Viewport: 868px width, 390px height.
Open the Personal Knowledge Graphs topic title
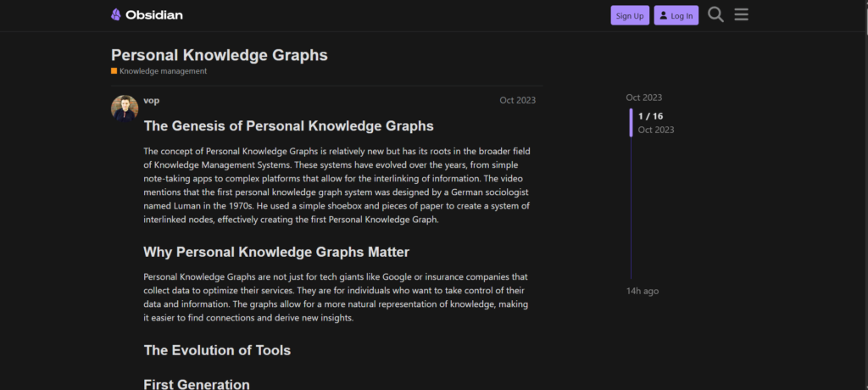pos(220,55)
